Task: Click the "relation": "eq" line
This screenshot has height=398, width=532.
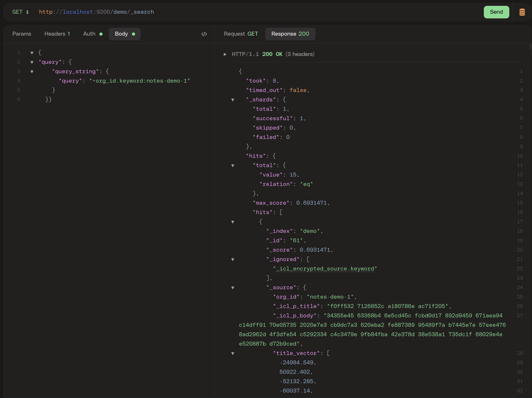Action: [286, 184]
